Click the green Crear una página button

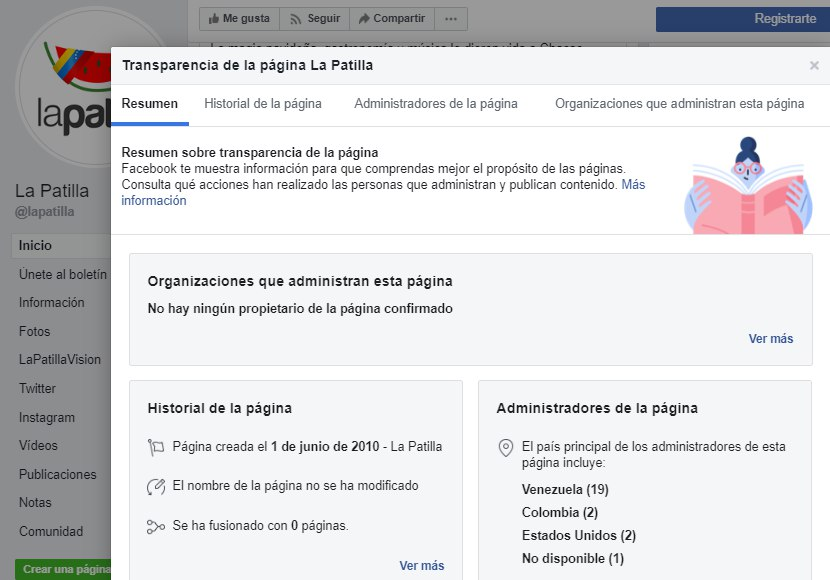tap(63, 569)
